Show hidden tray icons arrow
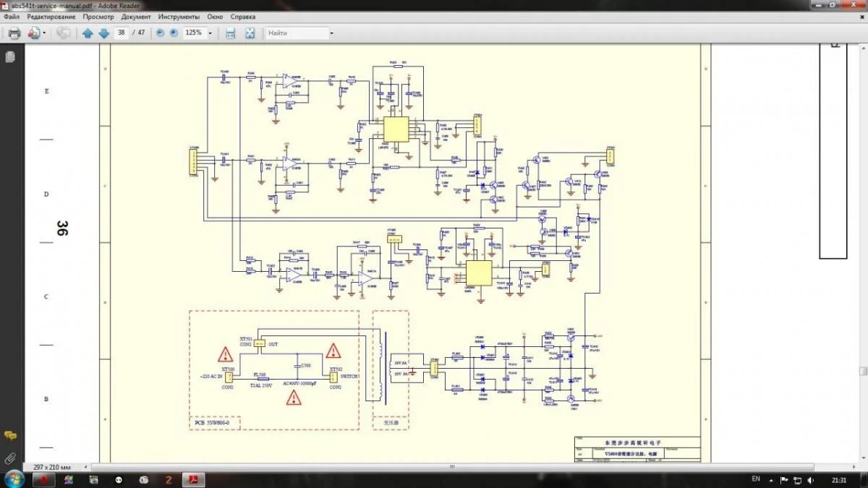Viewport: 868px width, 488px height. 771,479
